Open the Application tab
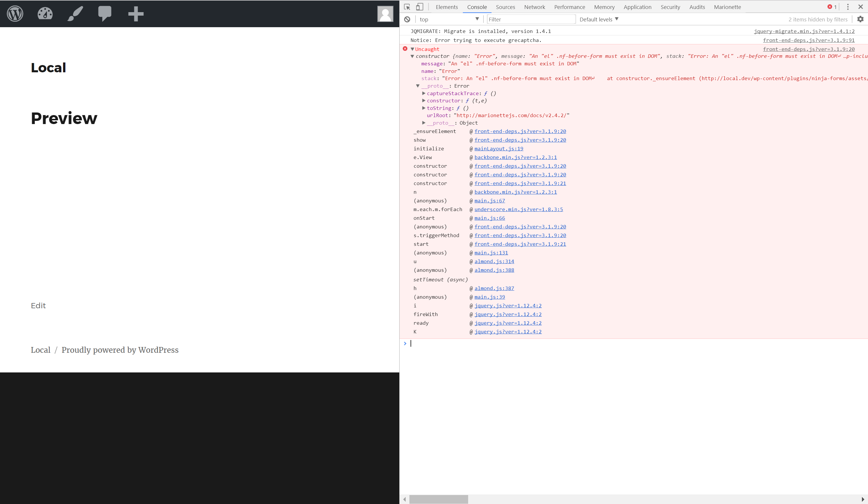This screenshot has height=504, width=868. (637, 7)
